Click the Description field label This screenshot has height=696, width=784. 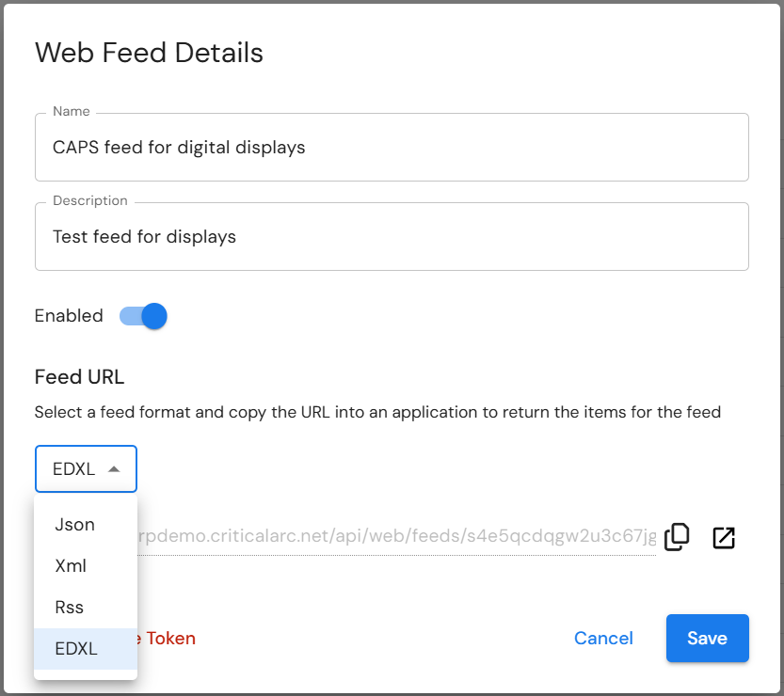[90, 200]
